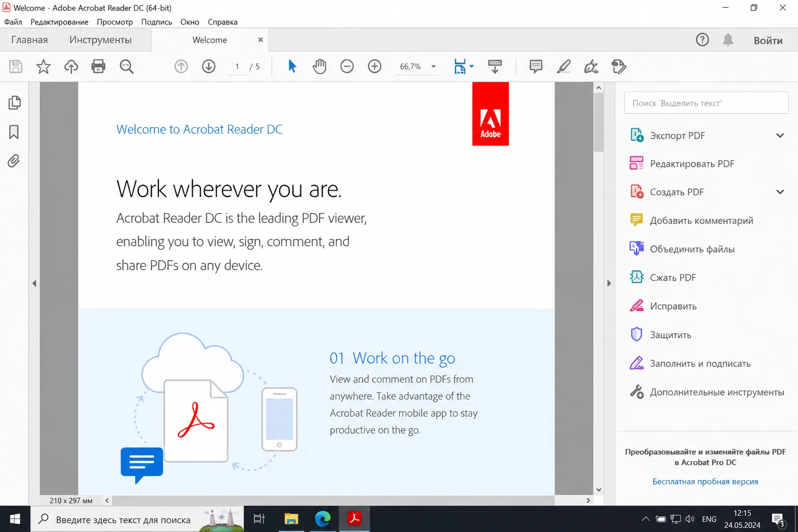This screenshot has width=798, height=532.
Task: Show hidden tray icons chevron
Action: [645, 518]
